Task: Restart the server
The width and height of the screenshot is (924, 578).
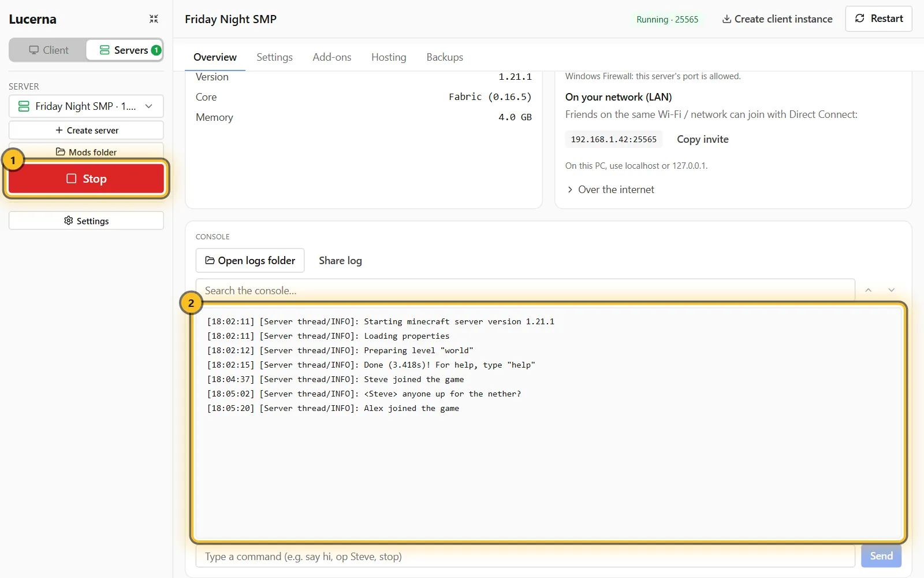Action: [x=878, y=18]
